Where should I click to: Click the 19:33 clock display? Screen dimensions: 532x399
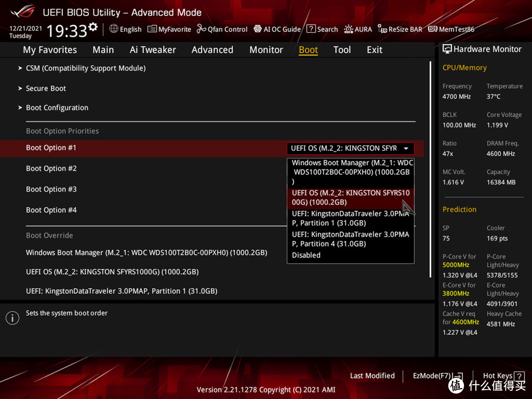[x=67, y=31]
